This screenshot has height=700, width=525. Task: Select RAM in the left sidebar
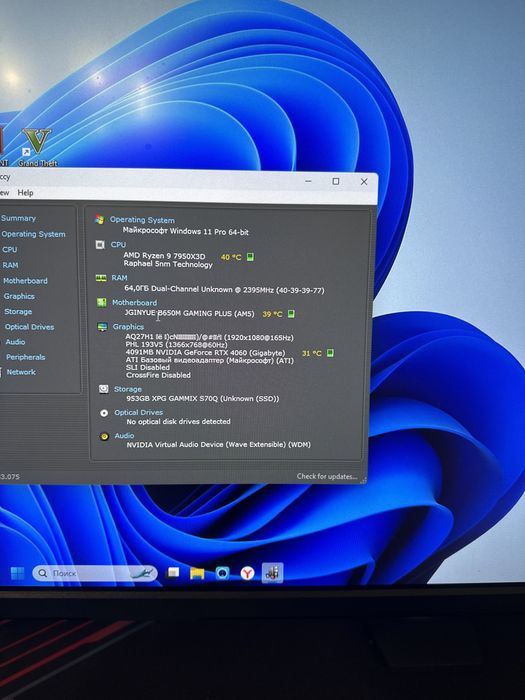[x=11, y=265]
